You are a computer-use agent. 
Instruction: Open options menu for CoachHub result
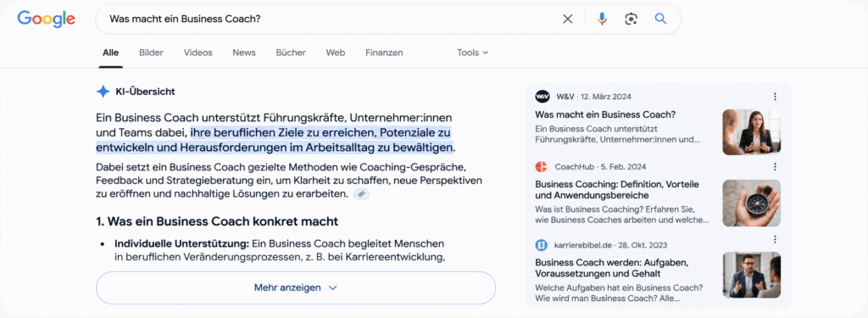775,167
